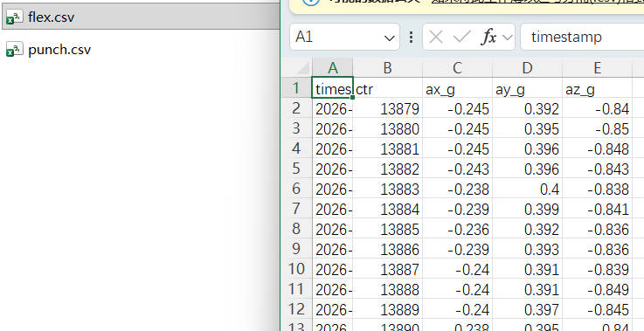Viewport: 644px width, 331px height.
Task: Click cell A1 containing timestamp
Action: [333, 88]
